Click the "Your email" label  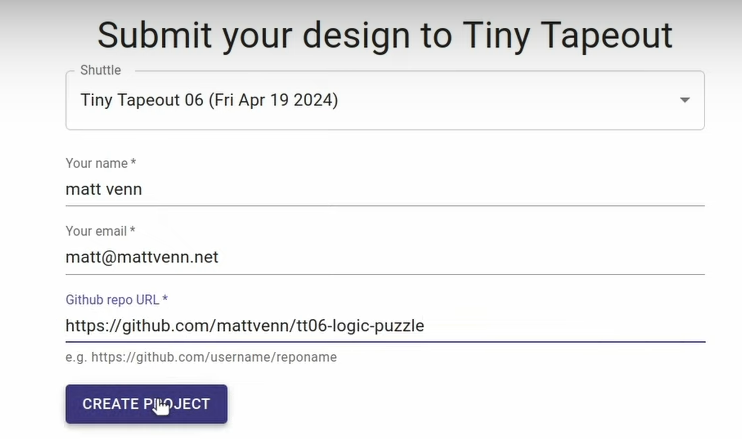point(100,231)
